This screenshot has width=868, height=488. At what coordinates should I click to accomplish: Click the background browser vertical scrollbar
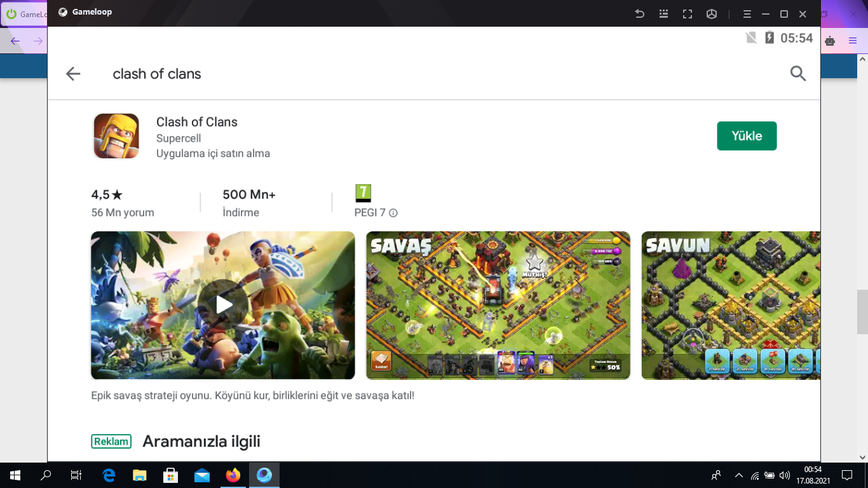point(862,311)
